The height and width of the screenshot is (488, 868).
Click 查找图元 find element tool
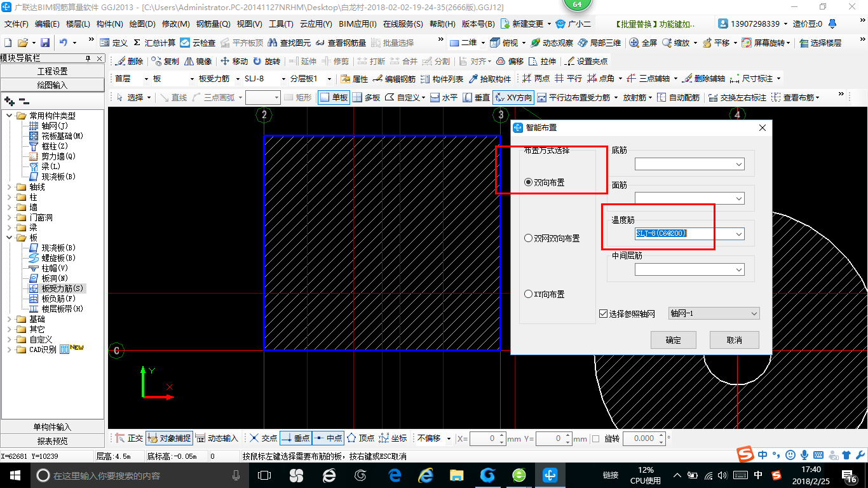[x=289, y=43]
